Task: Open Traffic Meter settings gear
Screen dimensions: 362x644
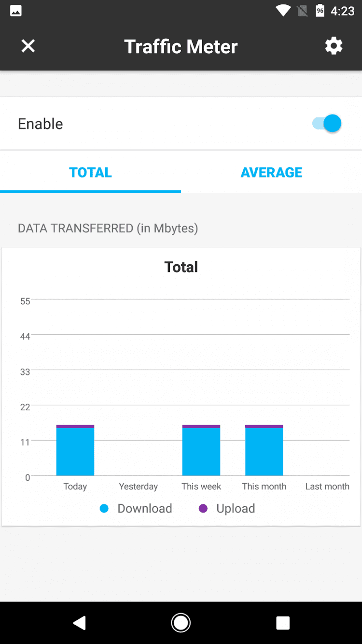Action: [x=334, y=46]
